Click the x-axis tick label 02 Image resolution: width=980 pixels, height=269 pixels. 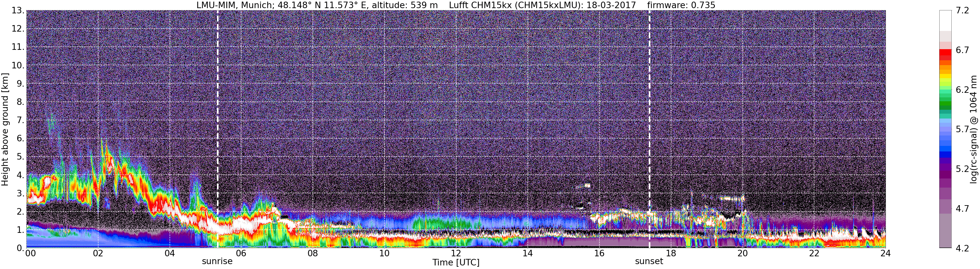click(98, 253)
